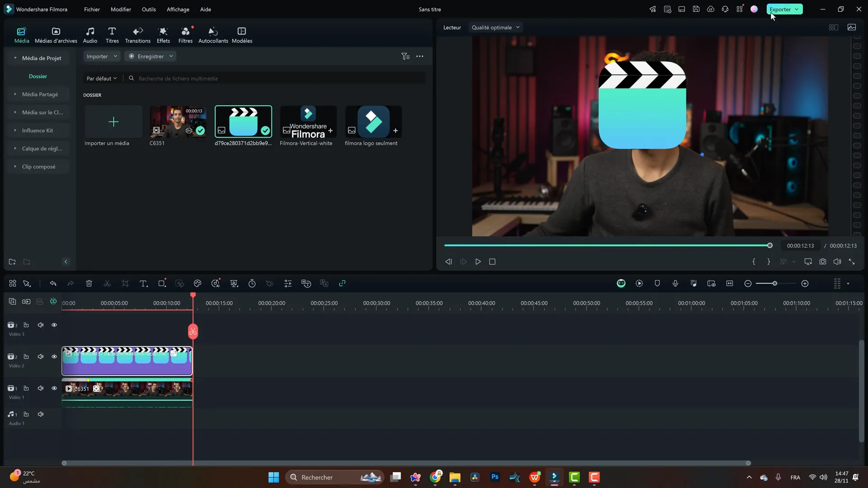Play the preview video
Screen dimensions: 868x488
point(478,262)
